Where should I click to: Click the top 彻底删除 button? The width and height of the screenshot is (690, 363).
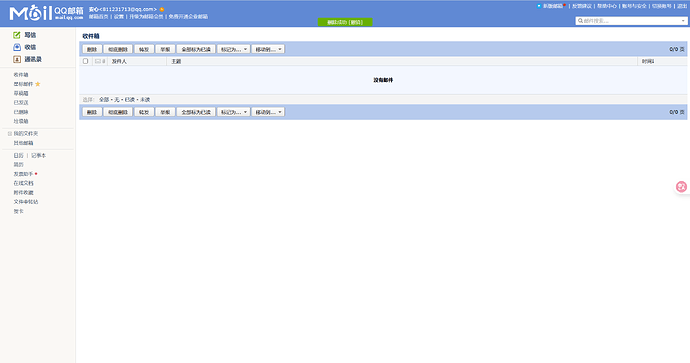coord(118,49)
